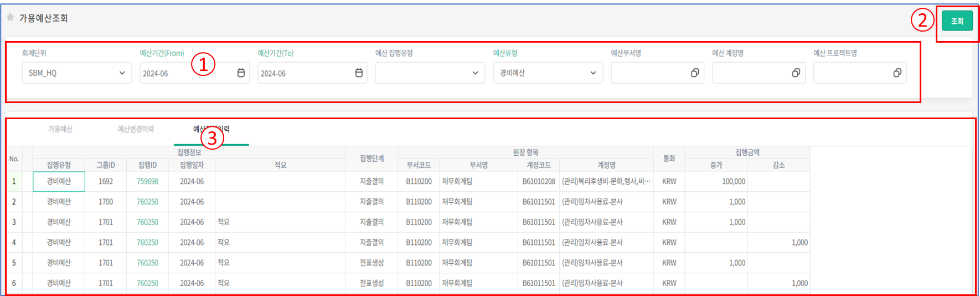Open the 예산 계정명 lookup popup icon
Viewport: 980px width, 296px height.
(796, 73)
